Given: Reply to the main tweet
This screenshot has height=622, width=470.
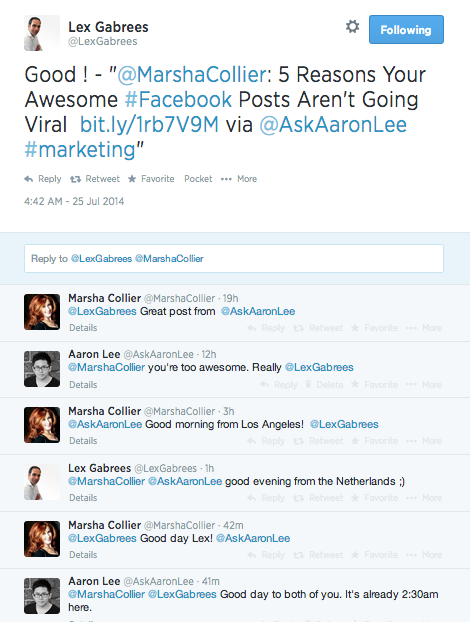Looking at the screenshot, I should [x=43, y=179].
